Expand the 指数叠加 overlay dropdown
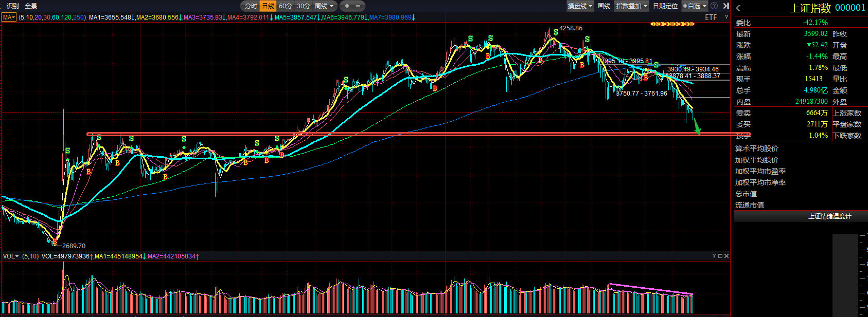The image size is (868, 317). 632,6
